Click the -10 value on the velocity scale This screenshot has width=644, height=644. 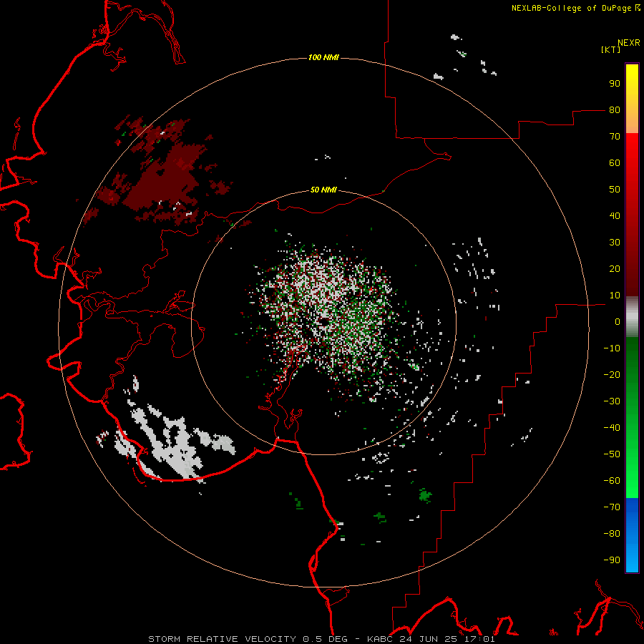(x=612, y=348)
